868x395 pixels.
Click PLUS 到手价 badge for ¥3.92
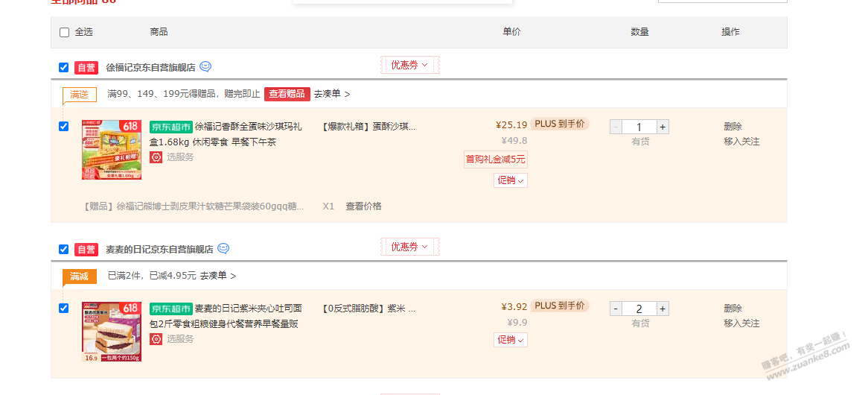point(559,306)
